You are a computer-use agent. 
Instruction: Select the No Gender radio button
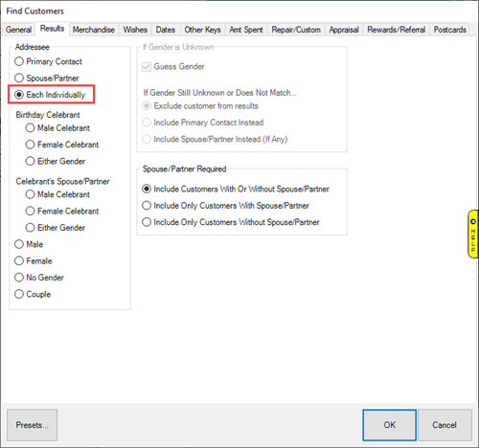point(39,278)
